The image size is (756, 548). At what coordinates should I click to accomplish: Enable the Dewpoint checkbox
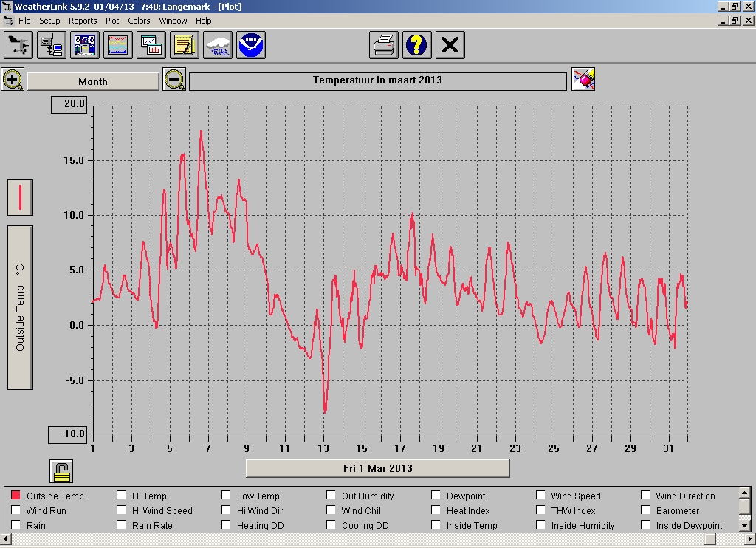click(436, 496)
